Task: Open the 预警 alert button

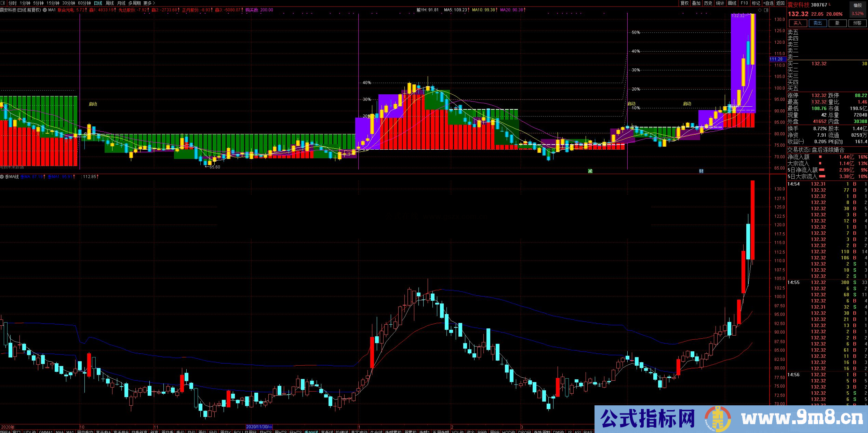Action: 857,23
